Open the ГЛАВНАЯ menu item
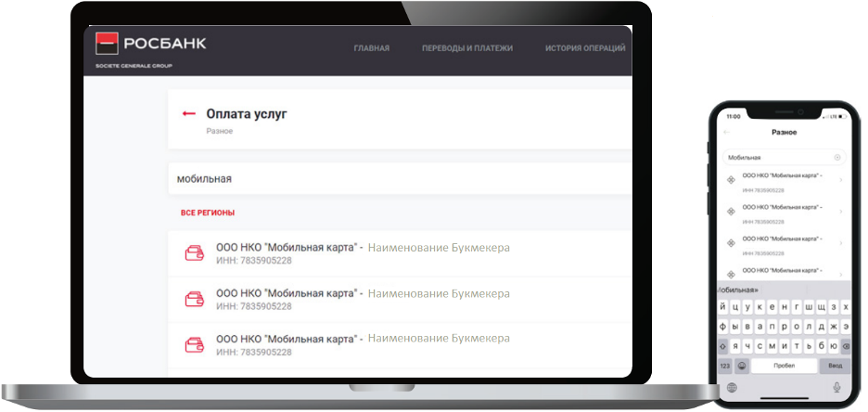Image resolution: width=868 pixels, height=412 pixels. [372, 48]
